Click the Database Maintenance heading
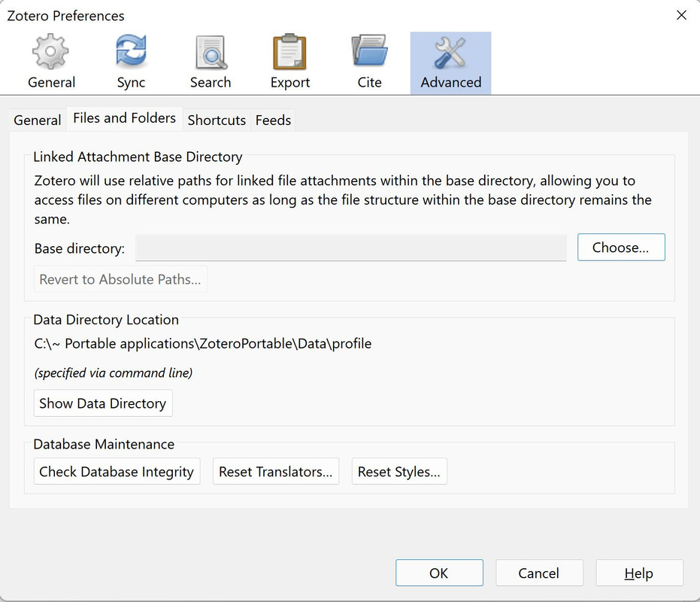700x602 pixels. [x=104, y=444]
